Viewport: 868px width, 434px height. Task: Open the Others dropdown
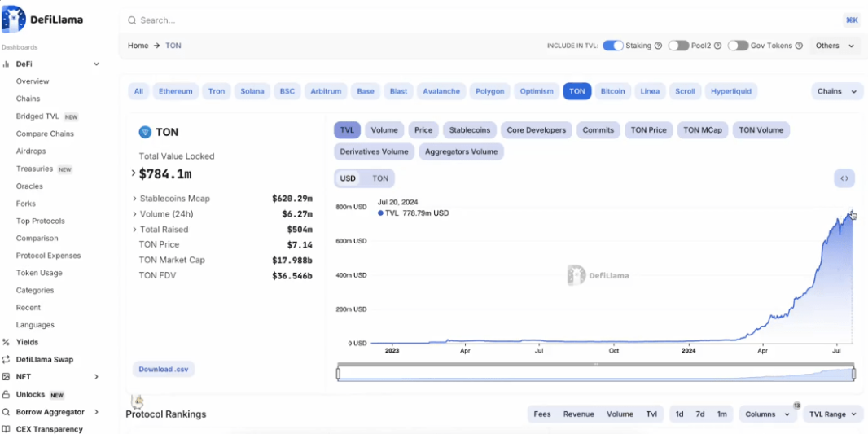pos(835,46)
